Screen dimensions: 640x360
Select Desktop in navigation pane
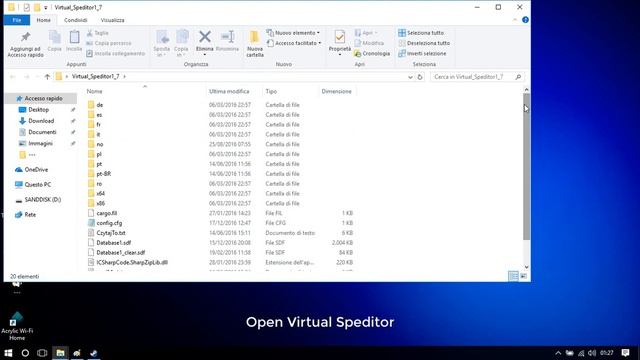click(x=38, y=110)
